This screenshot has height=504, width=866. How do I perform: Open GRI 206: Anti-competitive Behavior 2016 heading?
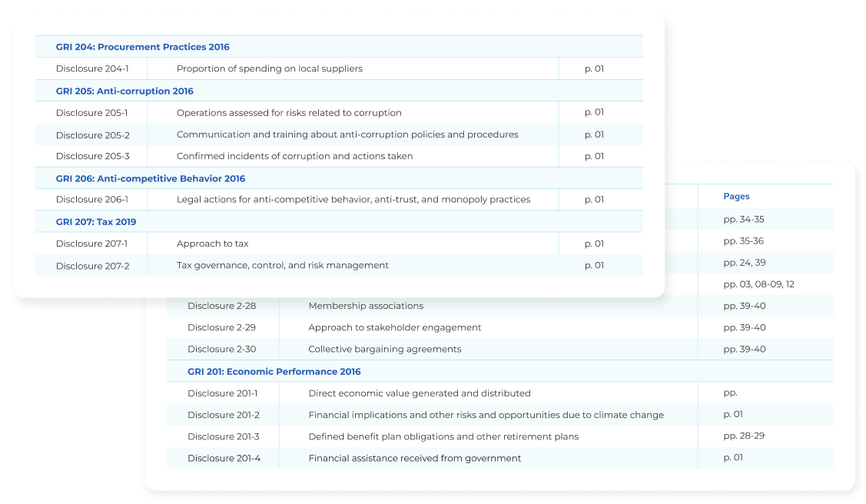tap(151, 178)
